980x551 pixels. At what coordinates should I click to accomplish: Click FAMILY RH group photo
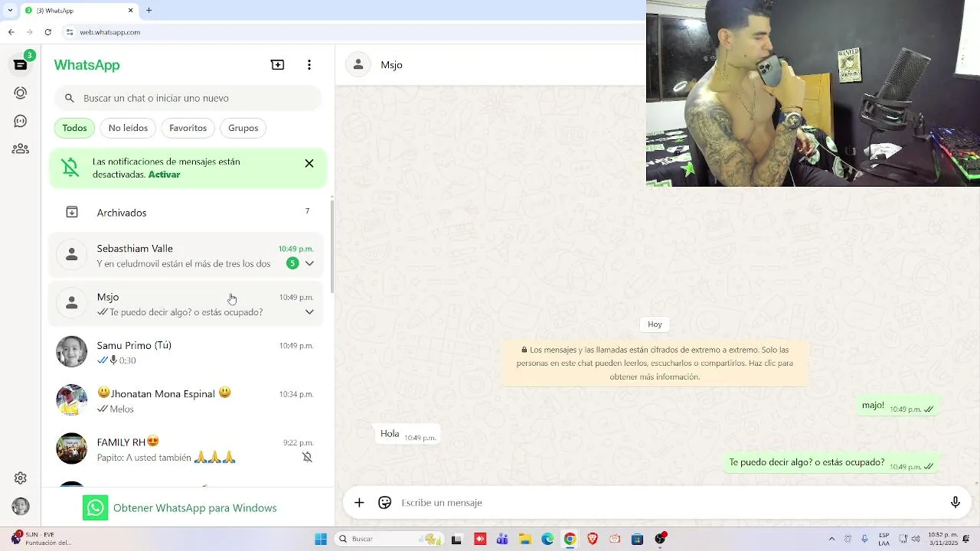(72, 448)
